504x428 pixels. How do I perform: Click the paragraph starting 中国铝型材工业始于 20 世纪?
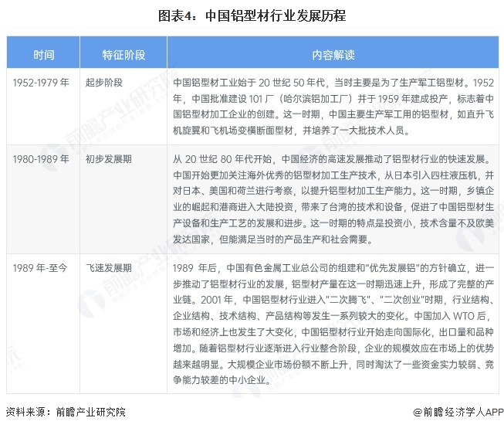click(x=333, y=107)
